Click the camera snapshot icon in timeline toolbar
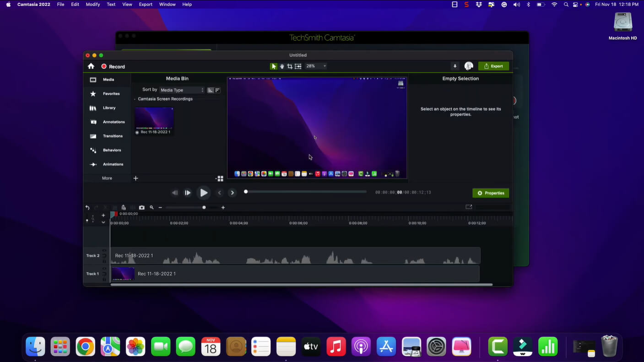 (142, 207)
